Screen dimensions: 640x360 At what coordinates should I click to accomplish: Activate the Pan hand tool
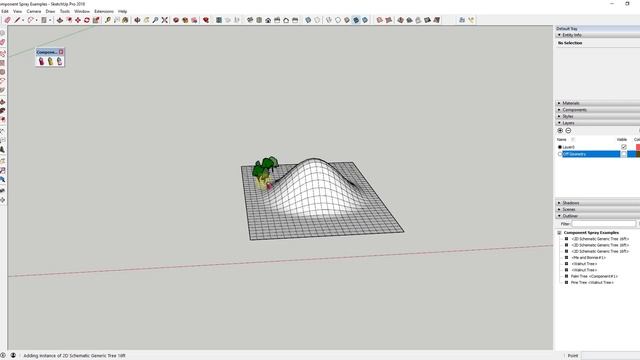point(147,20)
